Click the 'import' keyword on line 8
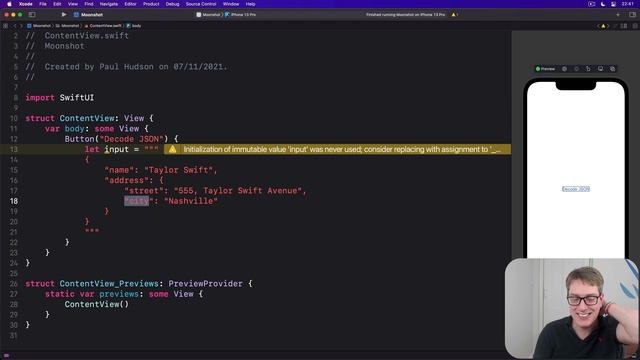The width and height of the screenshot is (640, 360). click(40, 98)
